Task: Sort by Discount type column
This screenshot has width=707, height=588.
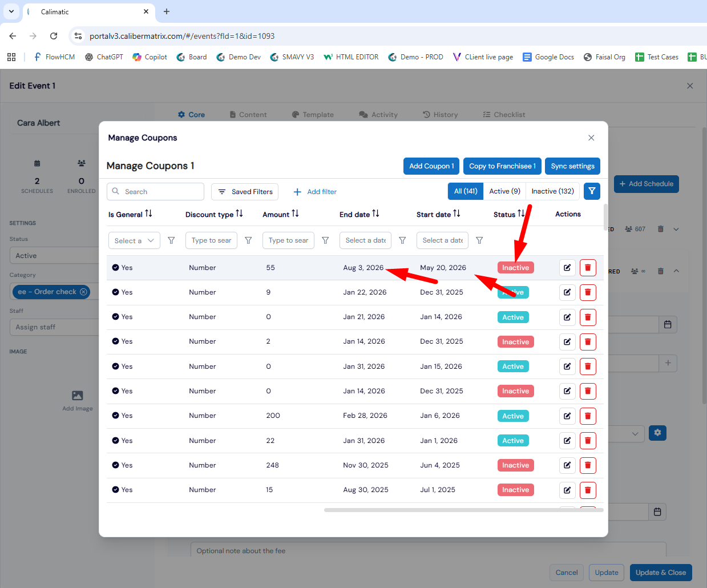Action: (239, 214)
